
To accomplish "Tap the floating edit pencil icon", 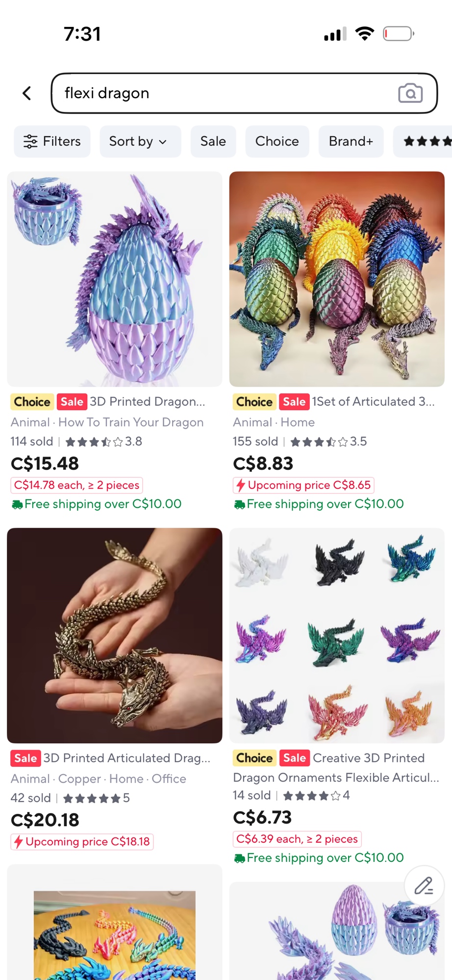I will 424,885.
